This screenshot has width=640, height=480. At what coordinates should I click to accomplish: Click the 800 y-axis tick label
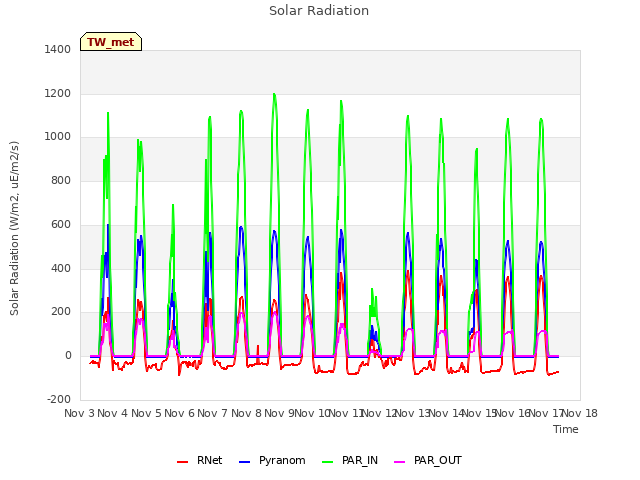[61, 180]
